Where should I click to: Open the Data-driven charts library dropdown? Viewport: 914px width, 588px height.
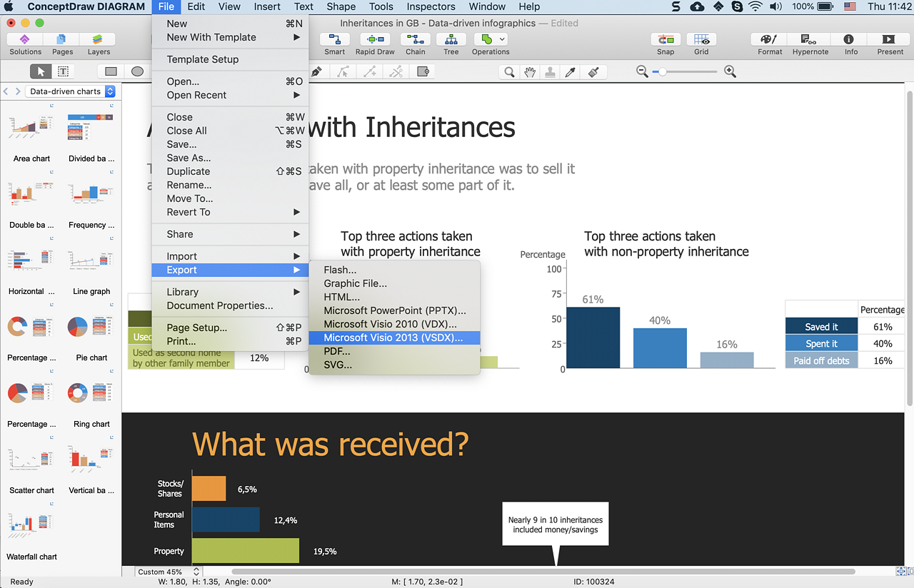[x=70, y=91]
